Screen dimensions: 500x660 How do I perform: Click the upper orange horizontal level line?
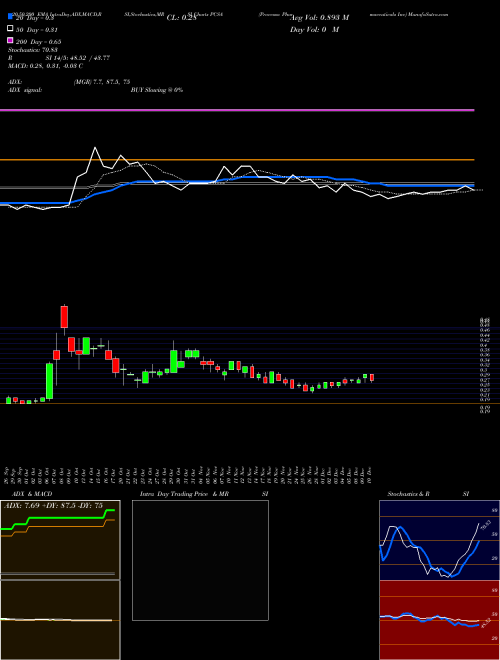coord(237,160)
